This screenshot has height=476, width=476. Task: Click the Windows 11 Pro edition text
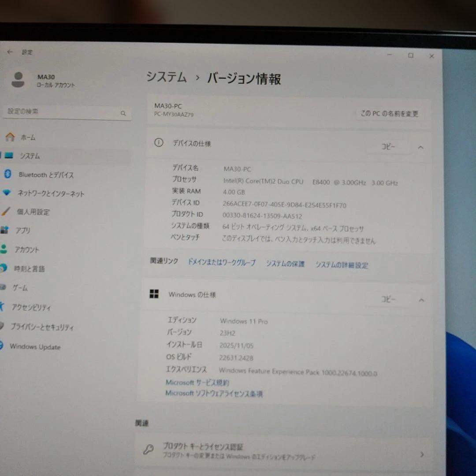(244, 321)
